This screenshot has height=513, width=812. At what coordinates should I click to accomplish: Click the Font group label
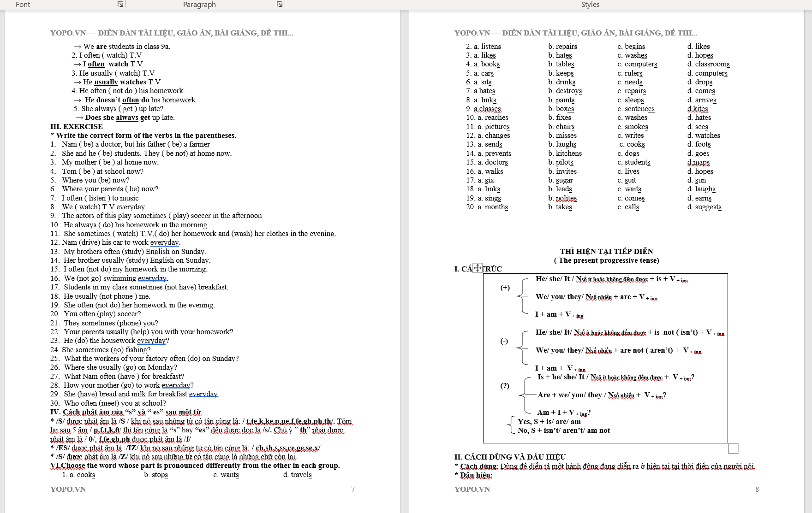tap(23, 5)
